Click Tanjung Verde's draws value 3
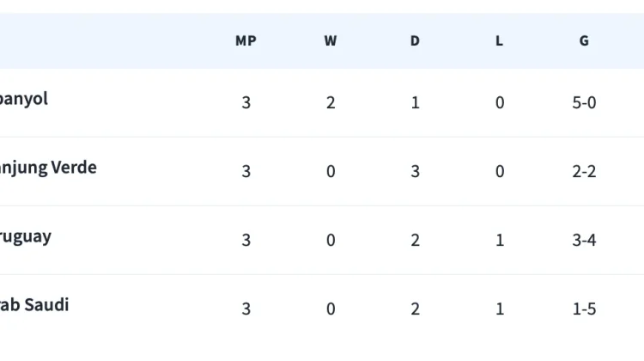 [416, 171]
